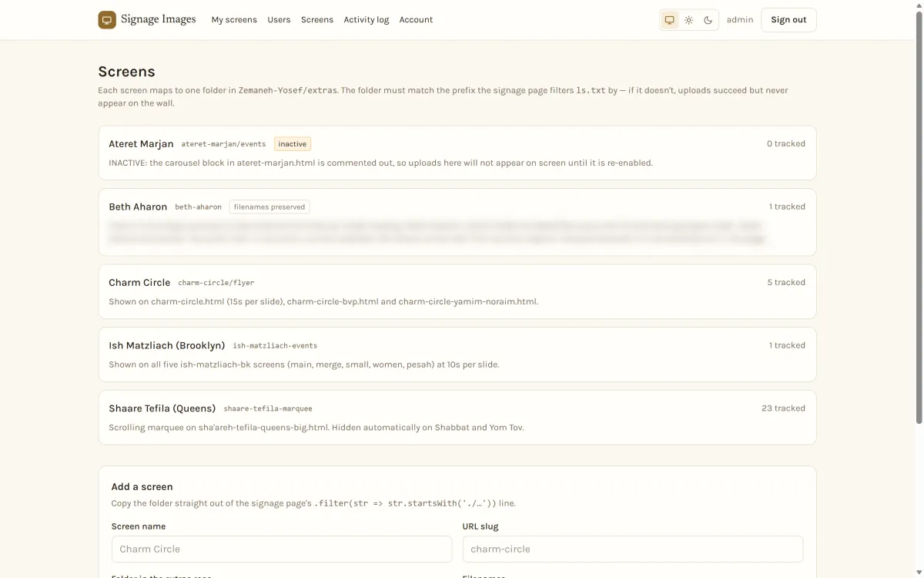The width and height of the screenshot is (924, 578).
Task: Click the Charm Circle description text
Action: click(323, 302)
